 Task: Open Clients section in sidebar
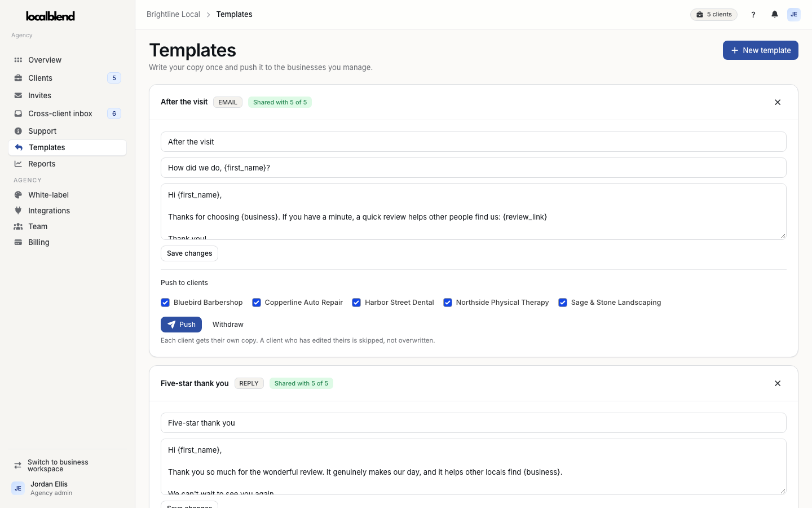pos(67,78)
